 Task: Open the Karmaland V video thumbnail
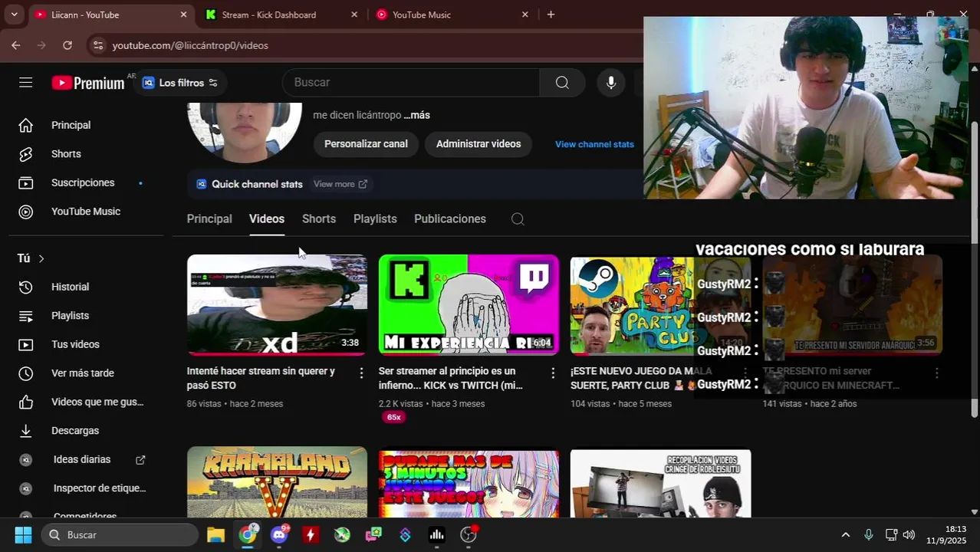(277, 482)
